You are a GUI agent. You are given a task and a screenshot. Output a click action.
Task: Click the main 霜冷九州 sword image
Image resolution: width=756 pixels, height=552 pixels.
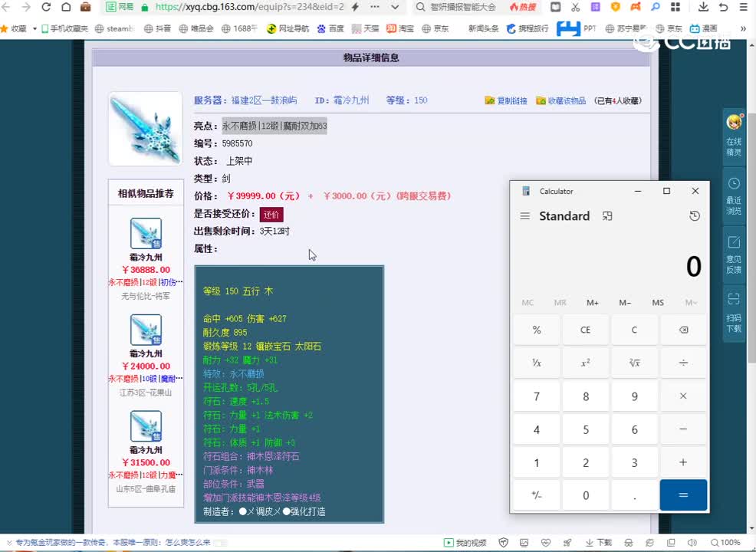[145, 129]
